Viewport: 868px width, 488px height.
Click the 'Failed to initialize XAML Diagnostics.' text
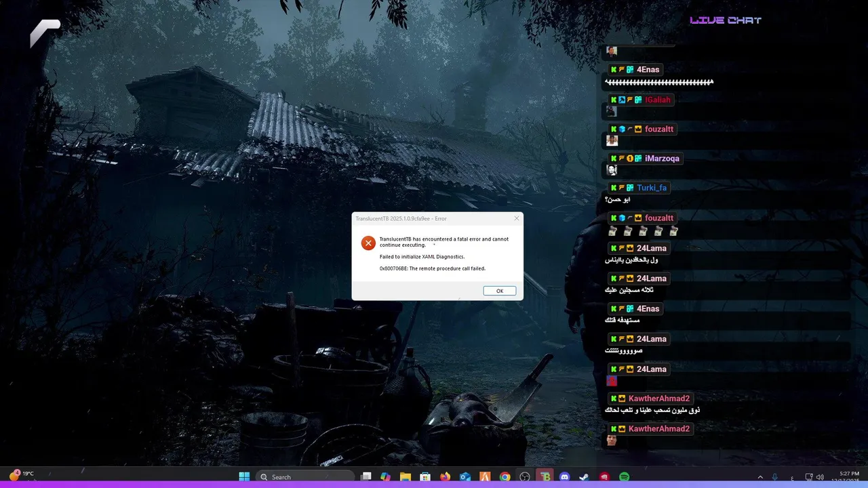[x=422, y=257]
